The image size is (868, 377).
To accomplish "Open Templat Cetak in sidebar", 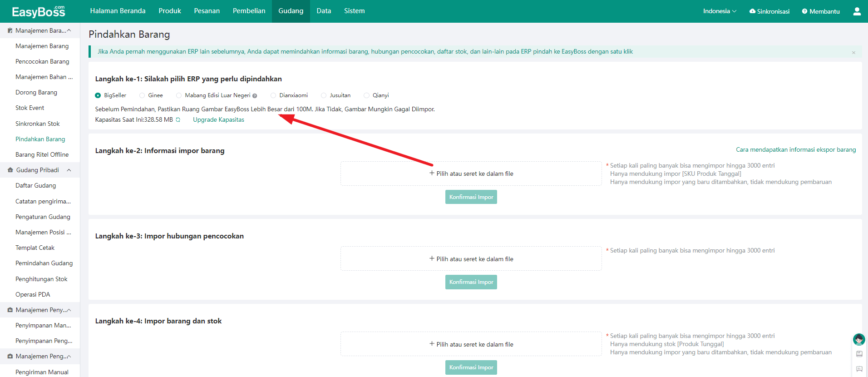I will pos(35,248).
